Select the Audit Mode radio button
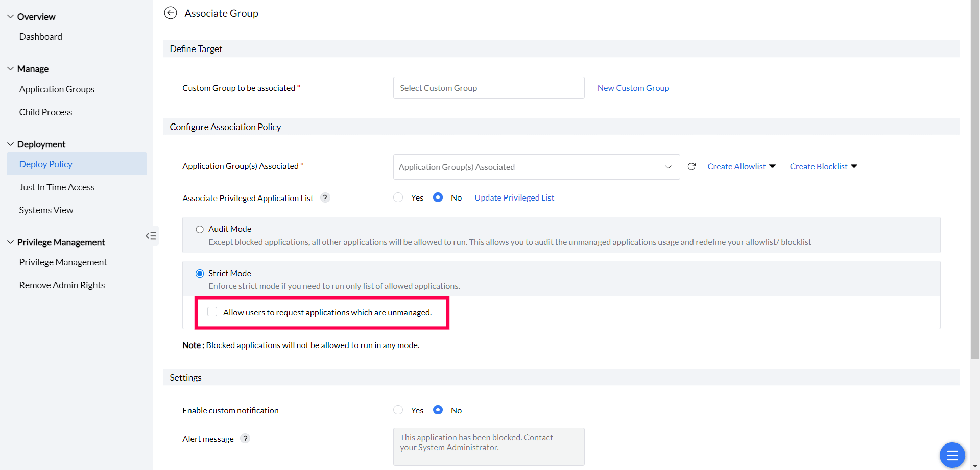 coord(200,230)
